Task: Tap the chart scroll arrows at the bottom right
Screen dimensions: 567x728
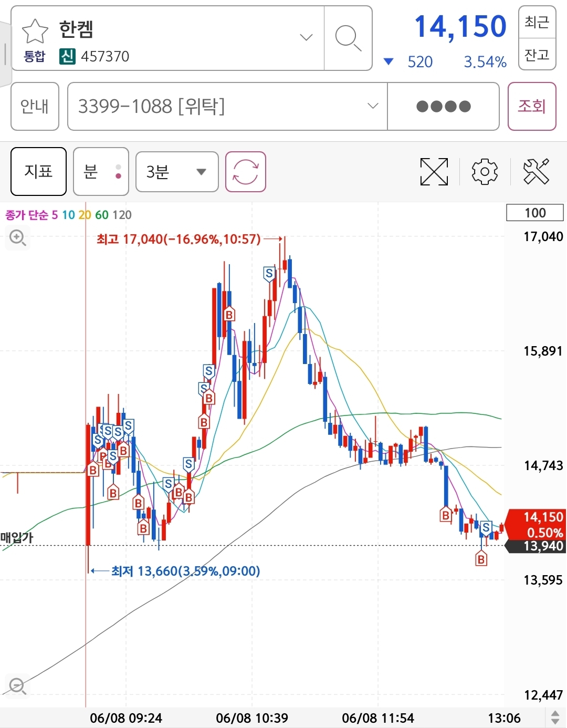Action: (555, 717)
